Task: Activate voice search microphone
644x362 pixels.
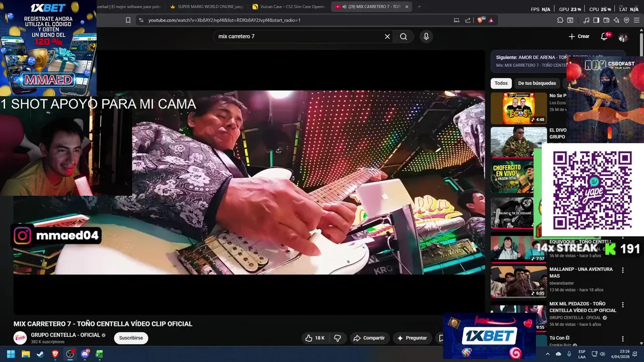Action: [426, 36]
